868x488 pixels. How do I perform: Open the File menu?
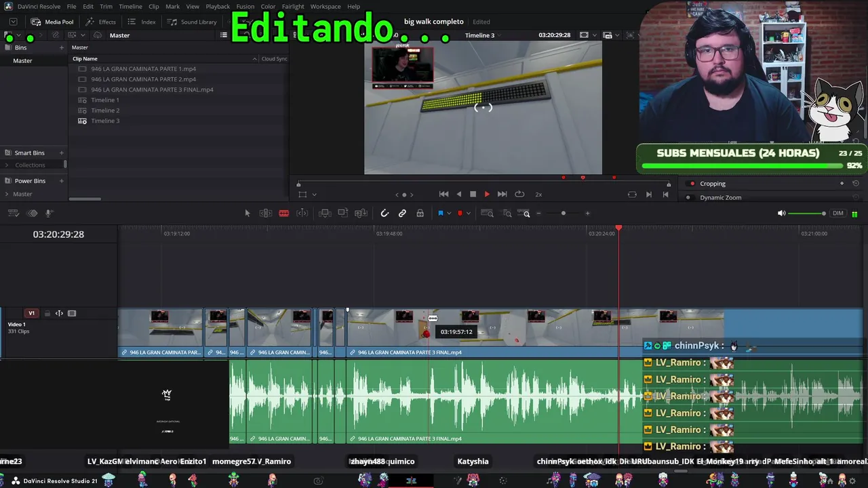pos(71,7)
